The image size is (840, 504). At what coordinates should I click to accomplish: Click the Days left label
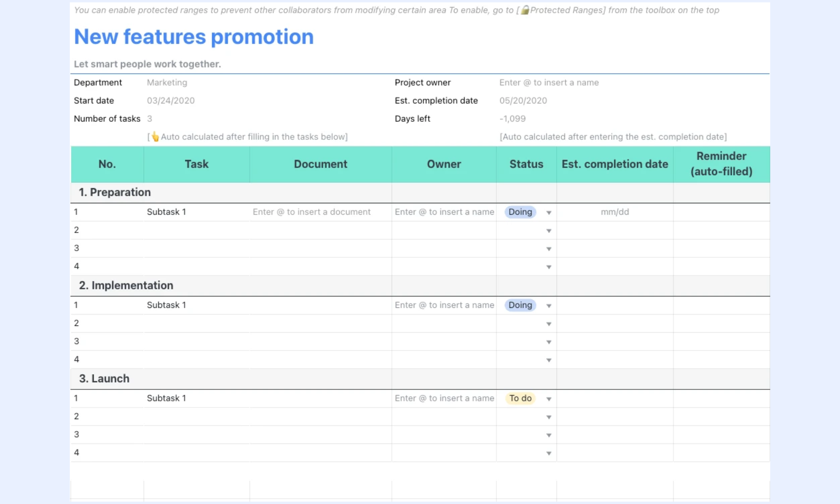click(x=412, y=118)
